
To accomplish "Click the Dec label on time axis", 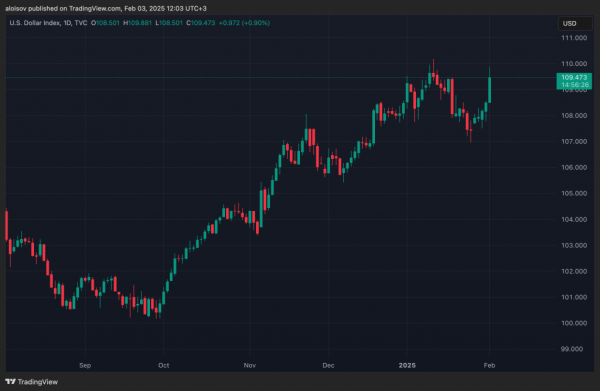I will click(x=328, y=365).
